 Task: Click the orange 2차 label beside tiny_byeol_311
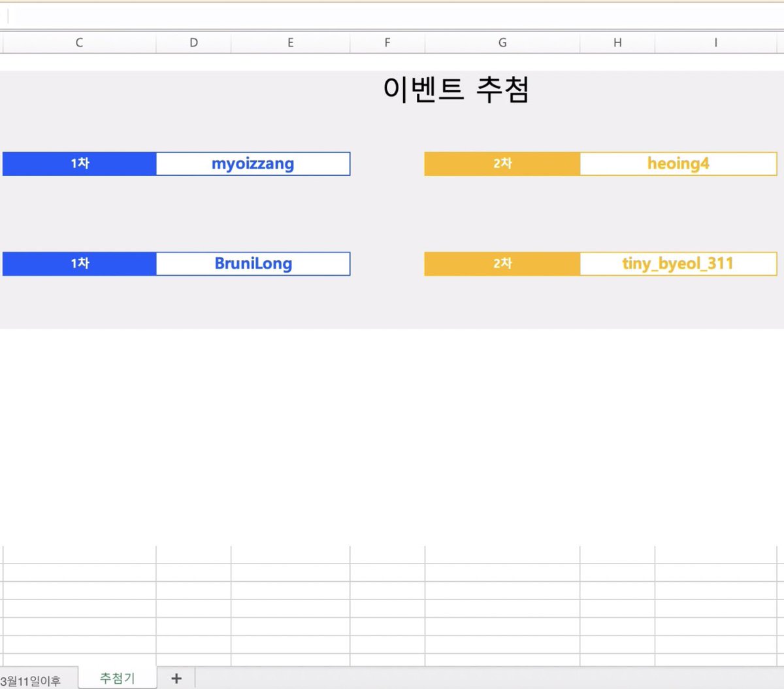click(502, 263)
